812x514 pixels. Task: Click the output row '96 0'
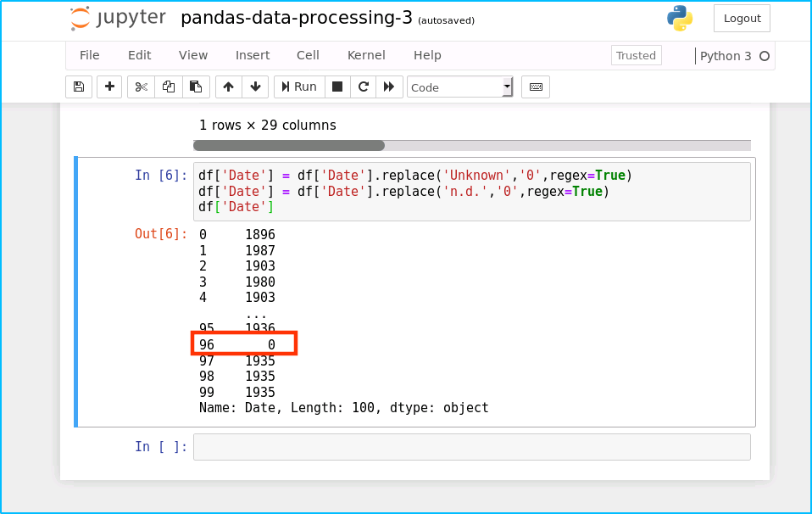tap(237, 344)
